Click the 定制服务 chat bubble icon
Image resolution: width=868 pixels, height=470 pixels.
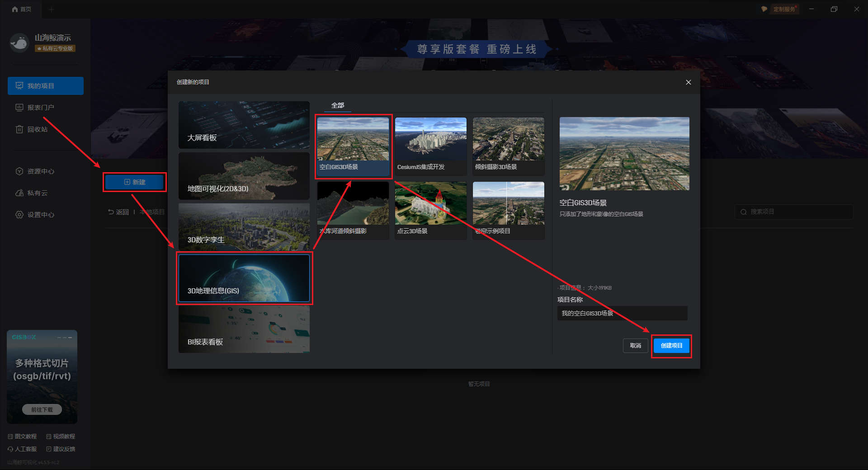[764, 9]
